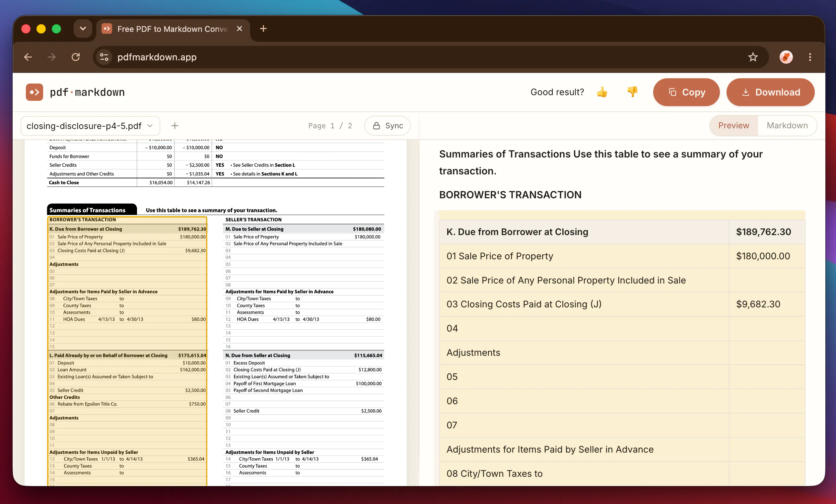The height and width of the screenshot is (504, 836).
Task: Click Excess Deposit row in seller section
Action: (304, 363)
